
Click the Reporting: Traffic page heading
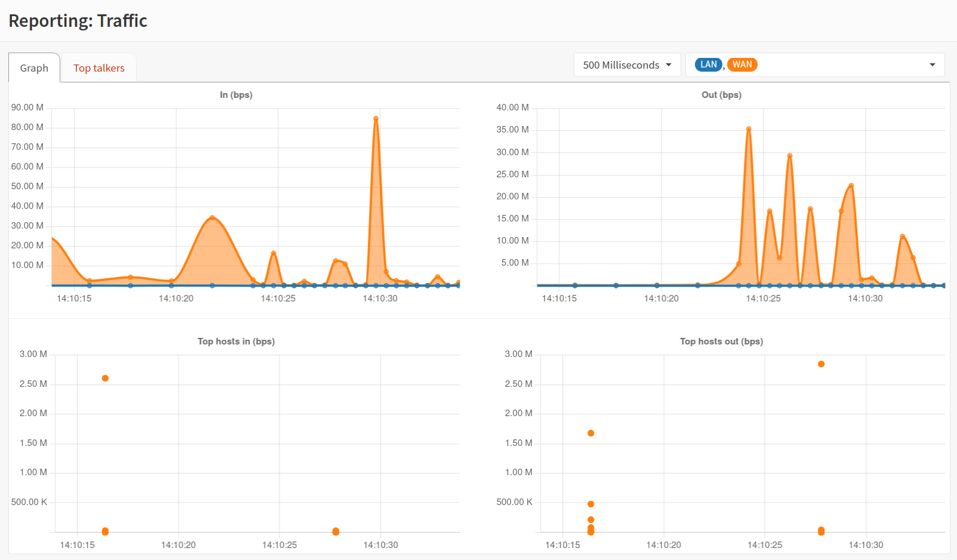[78, 21]
